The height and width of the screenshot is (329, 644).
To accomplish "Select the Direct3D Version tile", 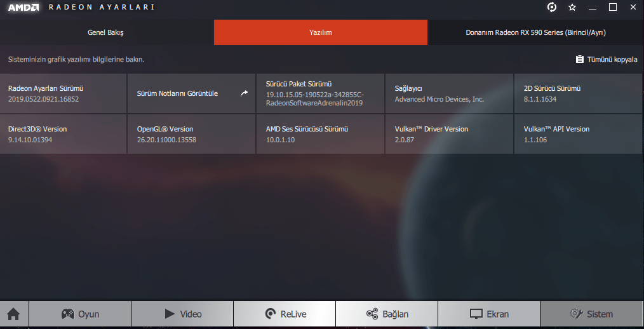I will click(64, 134).
